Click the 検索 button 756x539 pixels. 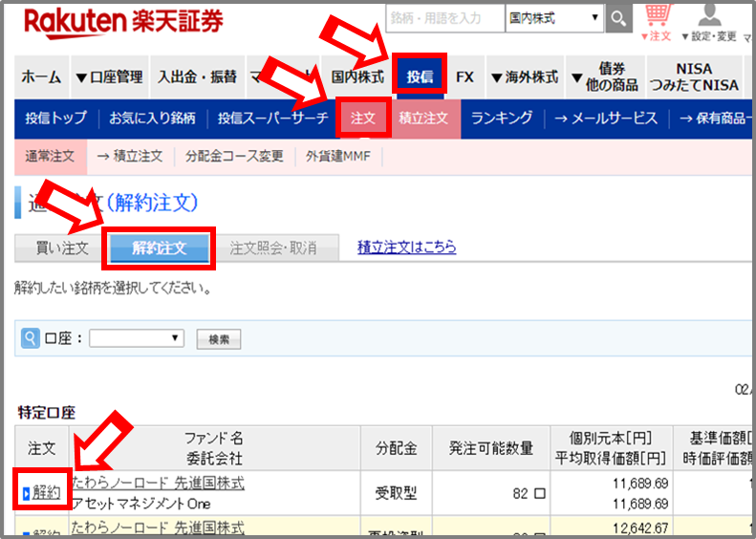219,339
